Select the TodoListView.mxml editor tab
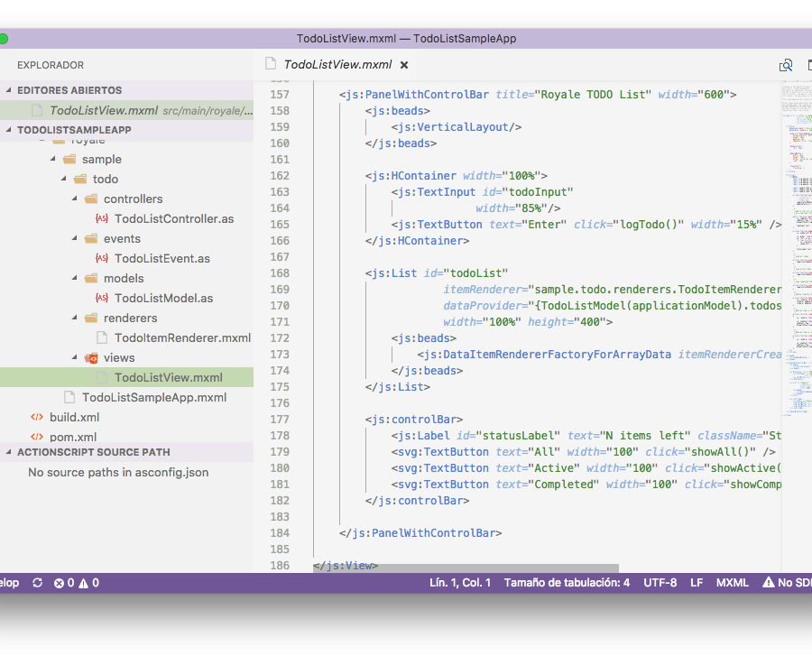 (337, 64)
